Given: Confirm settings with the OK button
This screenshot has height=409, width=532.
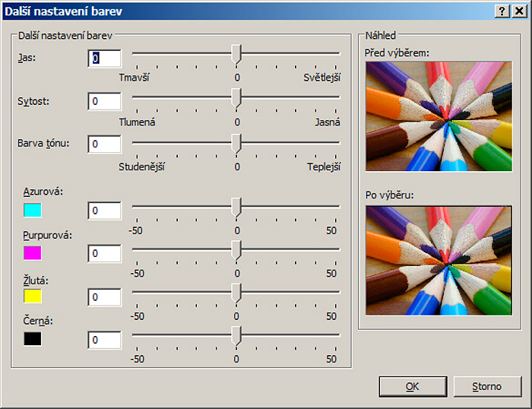Looking at the screenshot, I should coord(412,386).
